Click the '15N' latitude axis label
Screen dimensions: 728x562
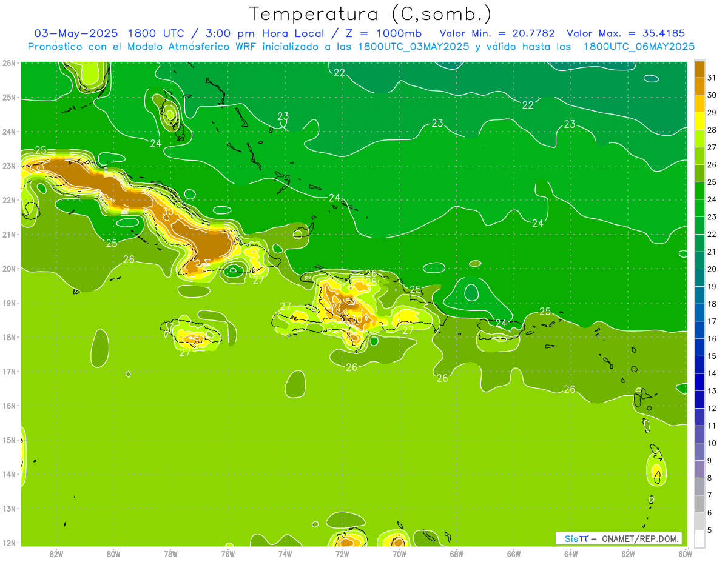coord(8,440)
